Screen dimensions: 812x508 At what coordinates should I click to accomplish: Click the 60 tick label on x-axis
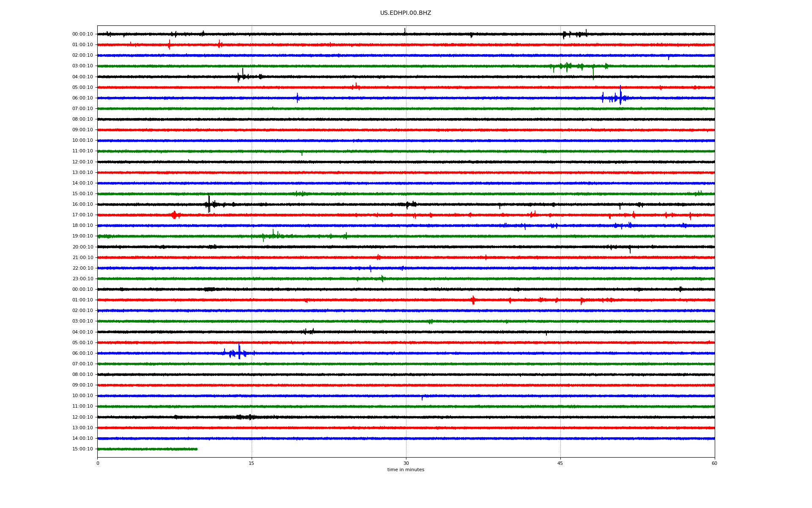pos(714,463)
